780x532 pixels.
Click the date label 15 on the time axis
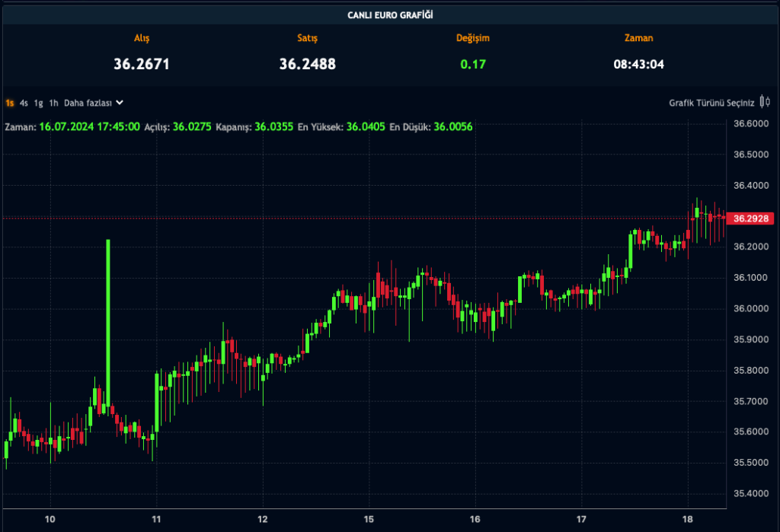point(369,519)
